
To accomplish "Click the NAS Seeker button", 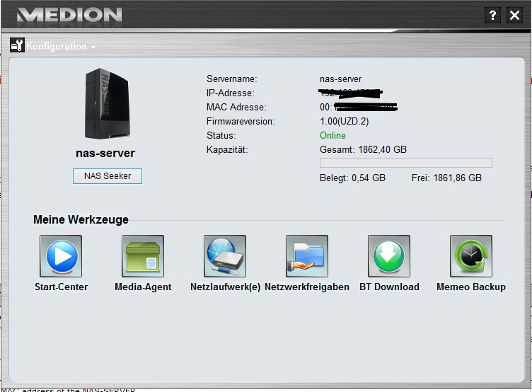I will click(x=108, y=176).
